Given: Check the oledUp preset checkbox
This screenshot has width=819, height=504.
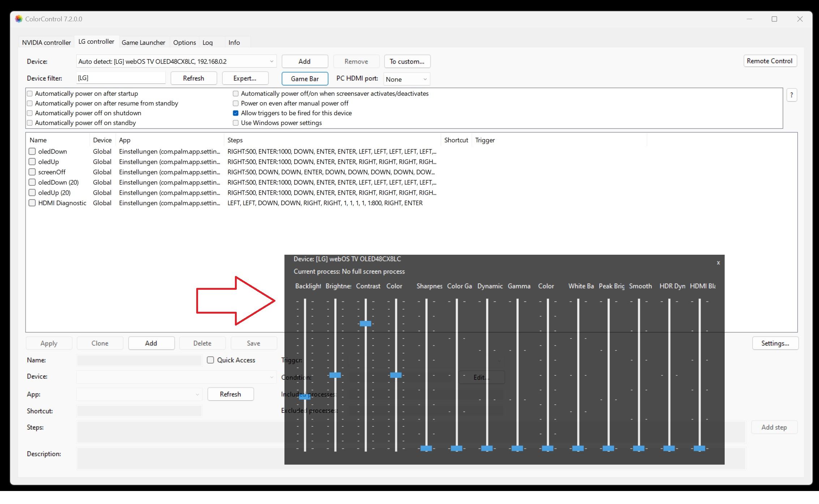Looking at the screenshot, I should click(x=32, y=161).
